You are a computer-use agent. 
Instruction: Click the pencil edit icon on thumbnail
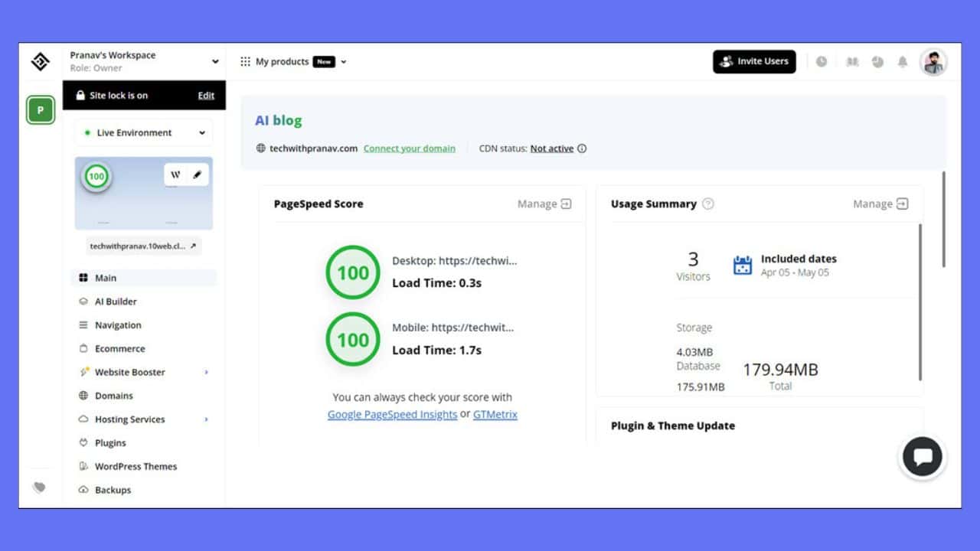point(197,174)
